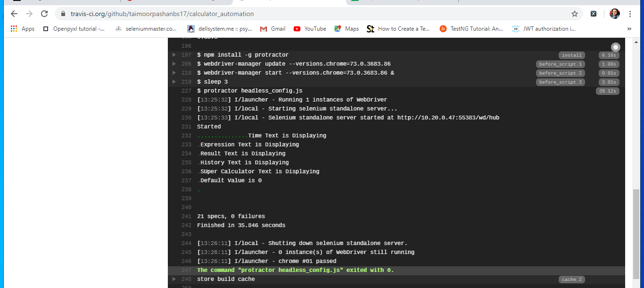
Task: Toggle the before_script.1 log section
Action: (560, 64)
